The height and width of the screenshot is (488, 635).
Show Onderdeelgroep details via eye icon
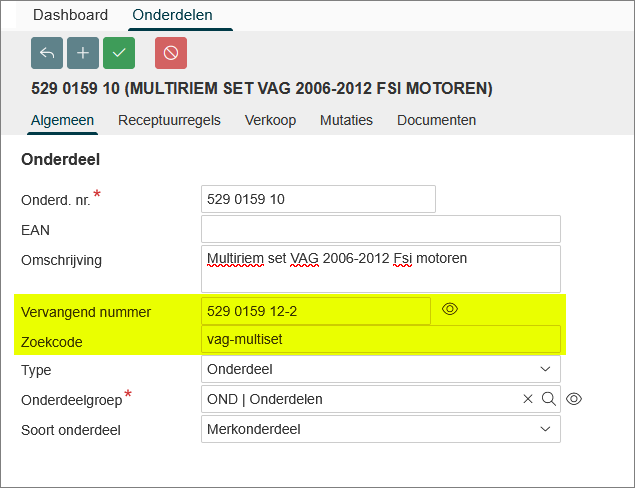tap(574, 399)
